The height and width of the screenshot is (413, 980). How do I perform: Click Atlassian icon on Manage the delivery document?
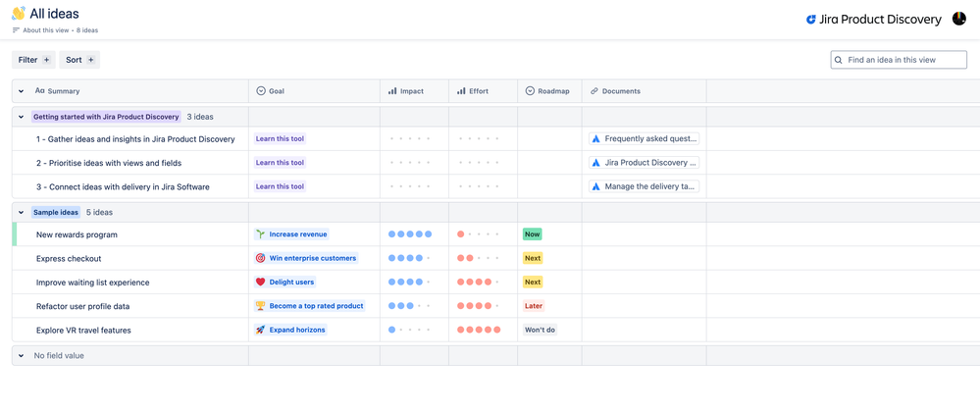pyautogui.click(x=596, y=186)
